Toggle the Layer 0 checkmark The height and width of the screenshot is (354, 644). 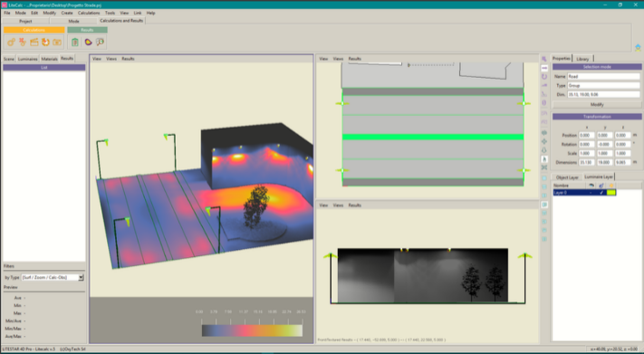click(x=601, y=193)
